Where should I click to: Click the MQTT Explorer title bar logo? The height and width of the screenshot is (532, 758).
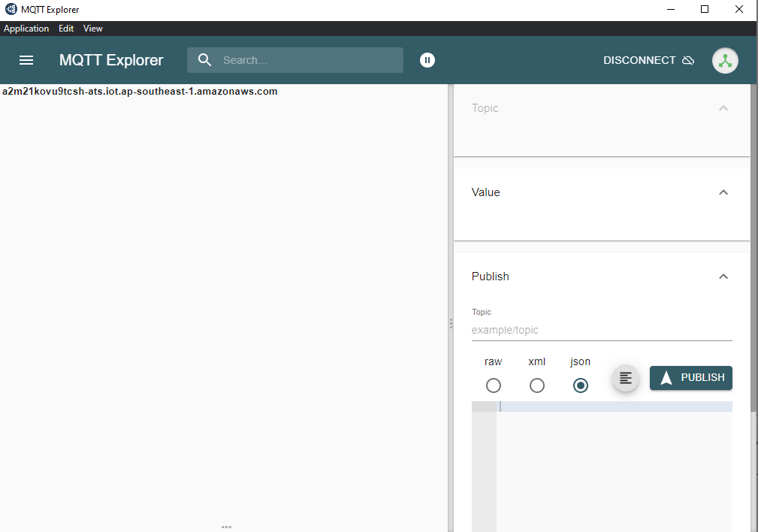pyautogui.click(x=11, y=10)
